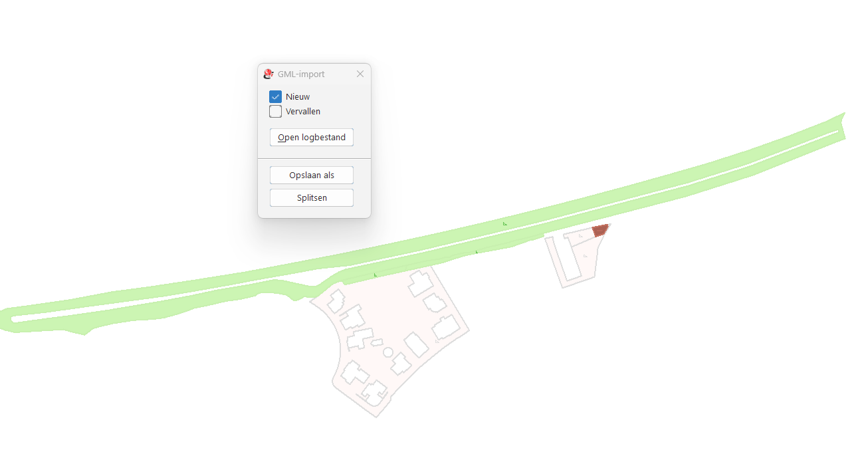Click the Splitsen button
Viewport: 868px width, 456px height.
pos(312,197)
